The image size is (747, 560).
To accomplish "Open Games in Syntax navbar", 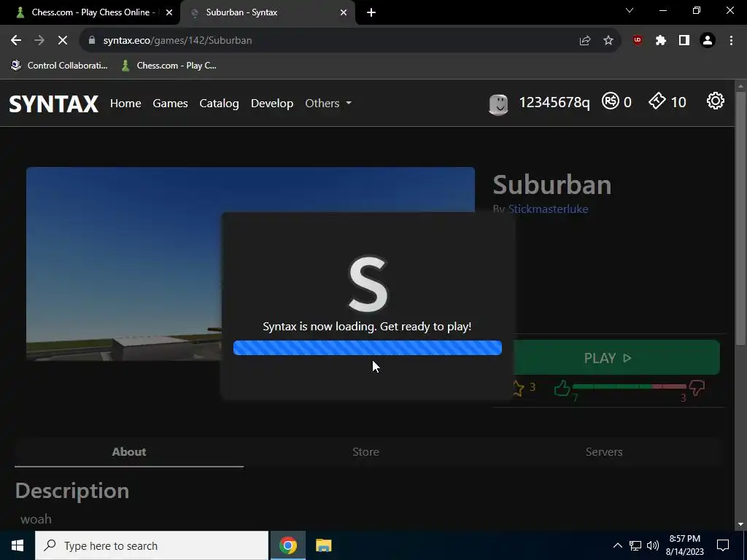I will [x=170, y=103].
